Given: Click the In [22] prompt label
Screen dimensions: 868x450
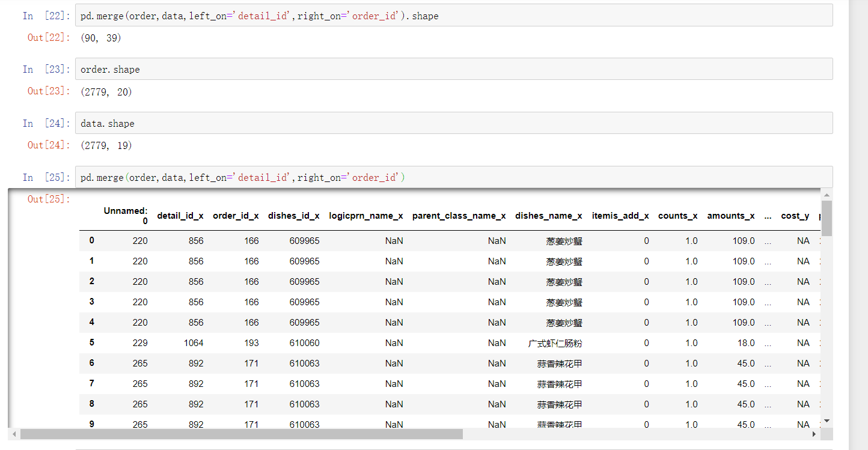Looking at the screenshot, I should click(x=46, y=16).
